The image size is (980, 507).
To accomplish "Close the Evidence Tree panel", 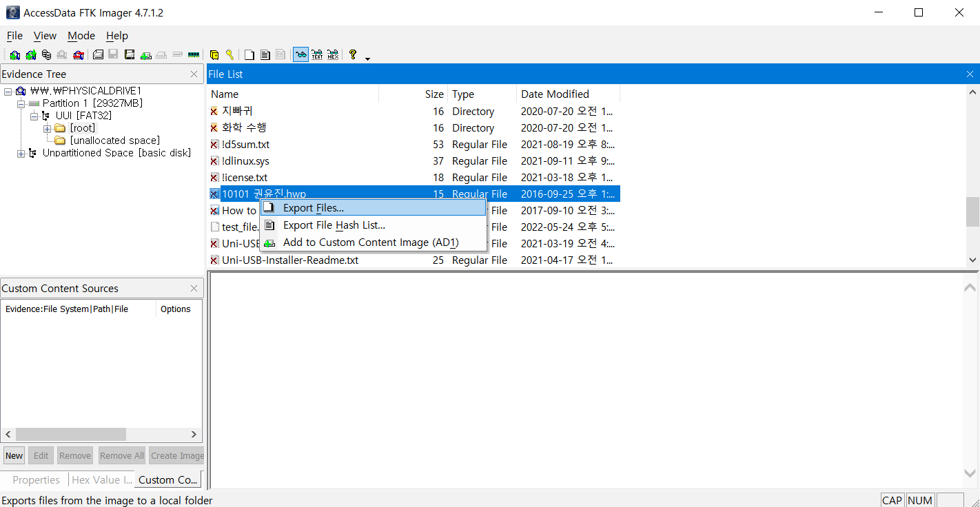I will pos(194,74).
